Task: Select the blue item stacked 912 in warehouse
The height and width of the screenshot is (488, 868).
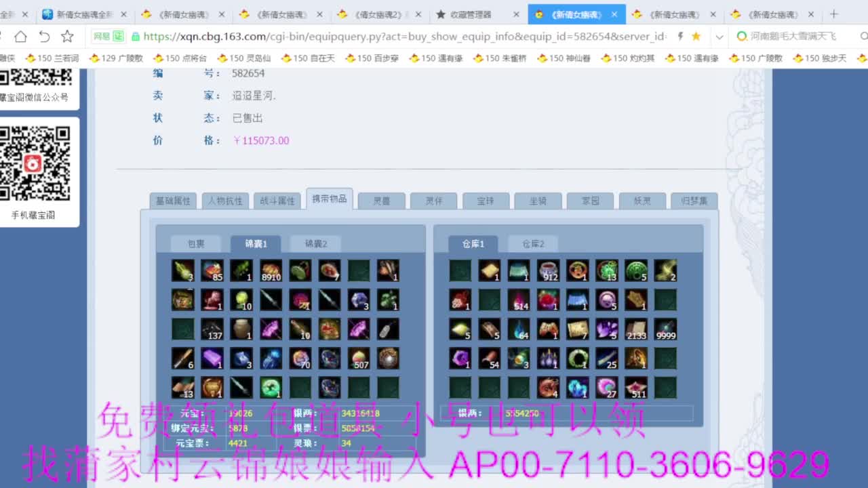Action: tap(548, 270)
